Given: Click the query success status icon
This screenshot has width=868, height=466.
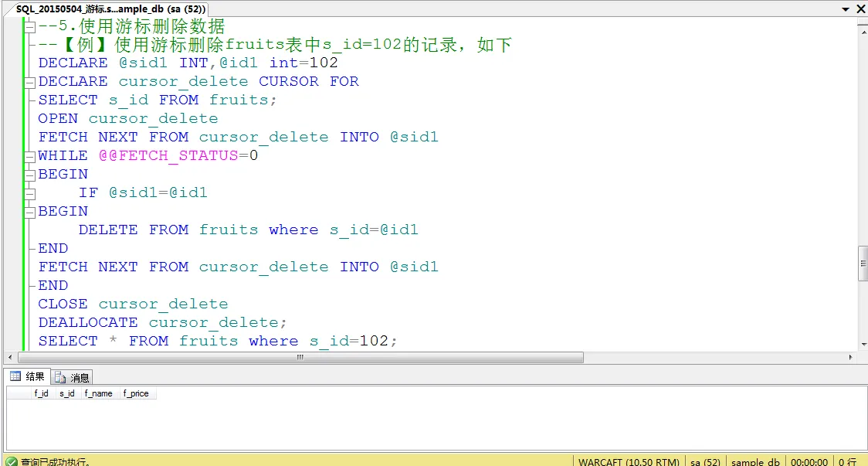Looking at the screenshot, I should point(12,461).
